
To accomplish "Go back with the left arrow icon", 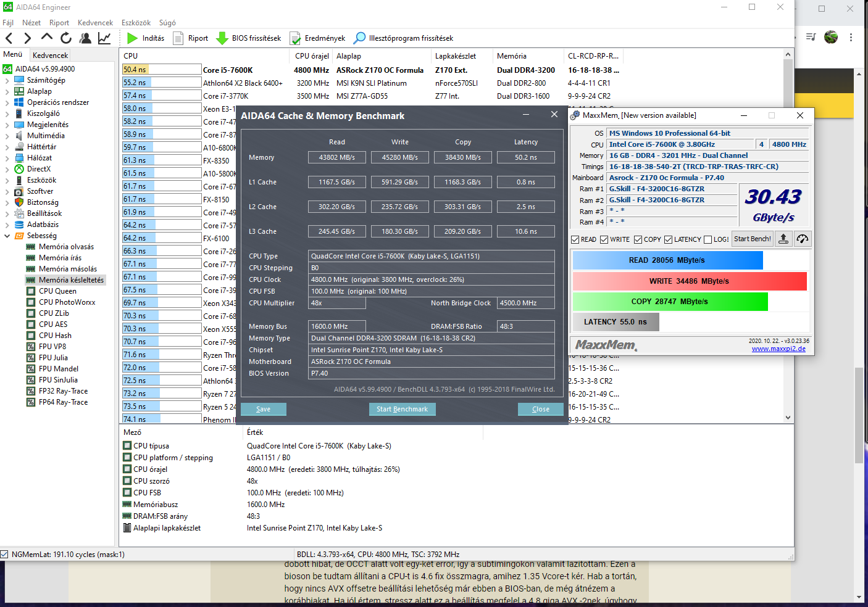I will click(x=9, y=38).
